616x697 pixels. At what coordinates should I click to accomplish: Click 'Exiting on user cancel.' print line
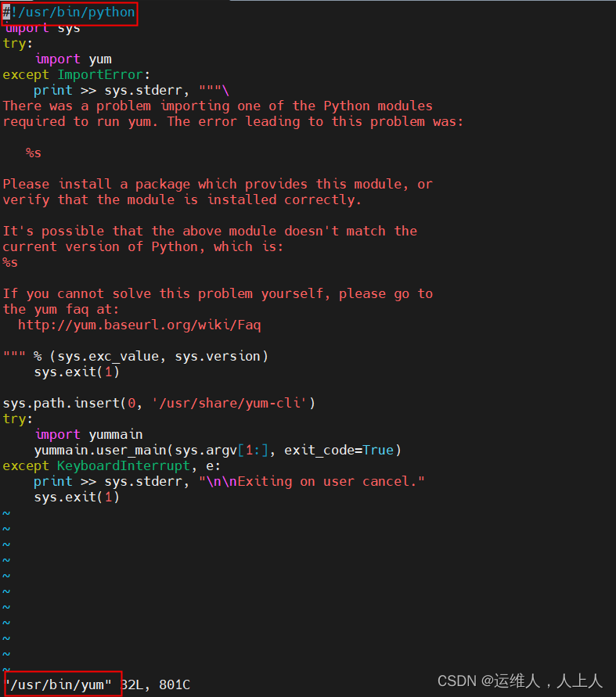[x=229, y=481]
